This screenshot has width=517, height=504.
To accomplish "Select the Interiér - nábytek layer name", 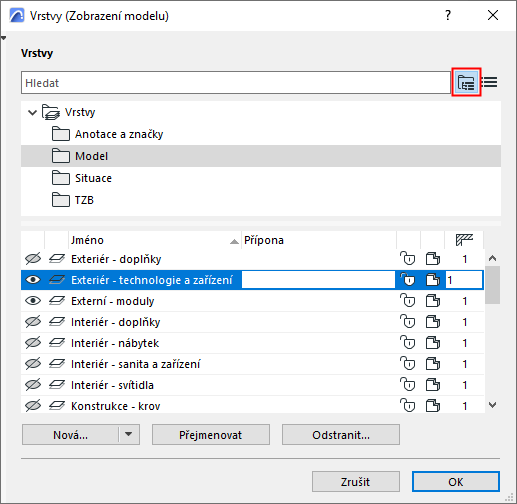I will (115, 343).
